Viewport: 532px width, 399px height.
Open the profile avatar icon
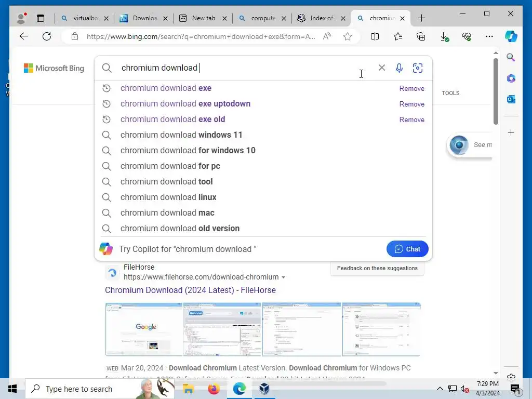tap(21, 18)
